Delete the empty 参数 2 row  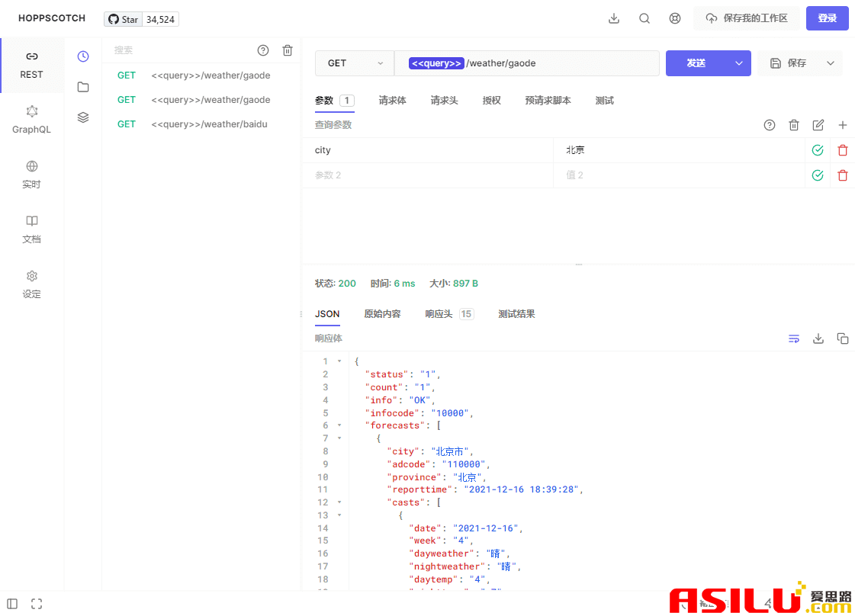[x=843, y=175]
